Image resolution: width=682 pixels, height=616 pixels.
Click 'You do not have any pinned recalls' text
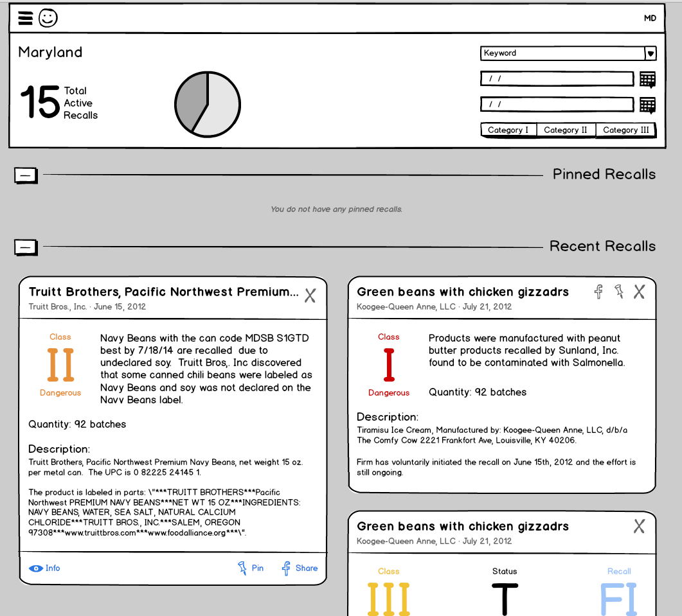336,209
